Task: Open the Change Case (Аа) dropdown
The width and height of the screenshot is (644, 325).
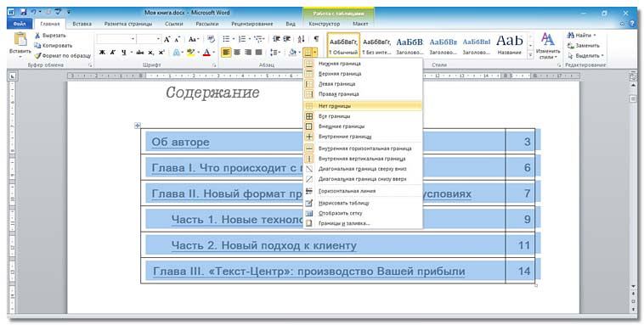Action: coord(193,39)
